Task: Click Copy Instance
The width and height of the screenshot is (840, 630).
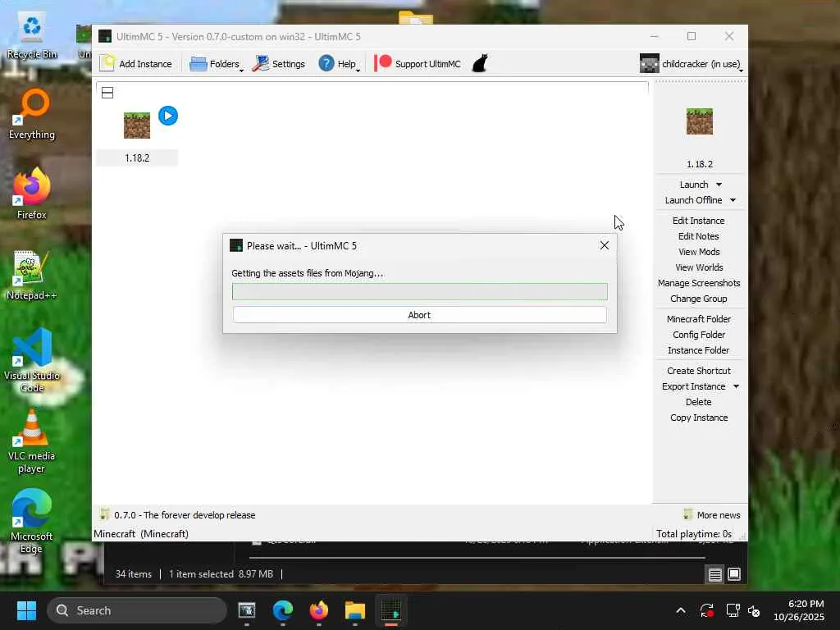Action: coord(699,418)
